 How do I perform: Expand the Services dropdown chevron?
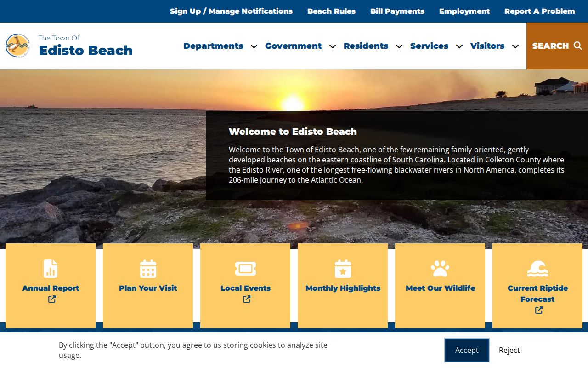459,46
